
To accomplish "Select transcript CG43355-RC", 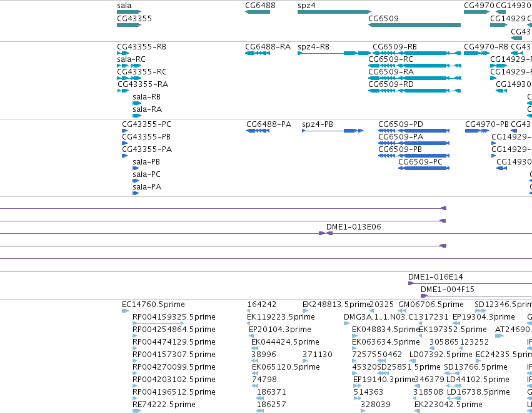I will click(129, 78).
